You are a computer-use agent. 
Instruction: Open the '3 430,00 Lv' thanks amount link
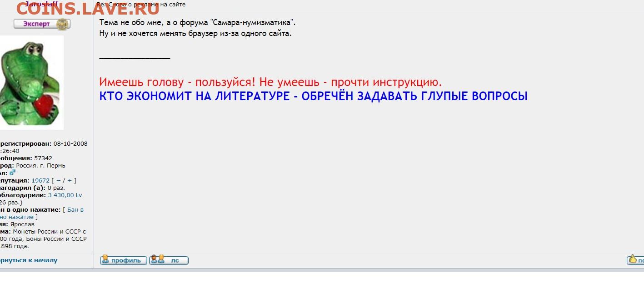[x=65, y=195]
